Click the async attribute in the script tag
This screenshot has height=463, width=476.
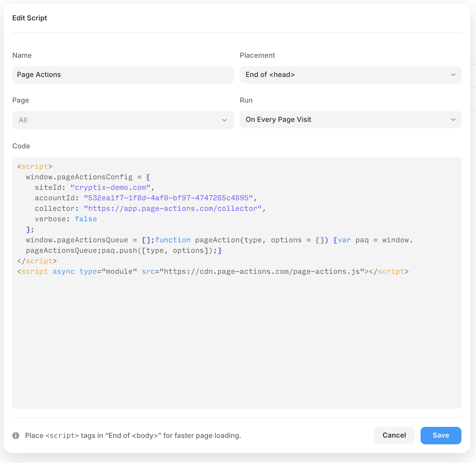click(x=64, y=271)
